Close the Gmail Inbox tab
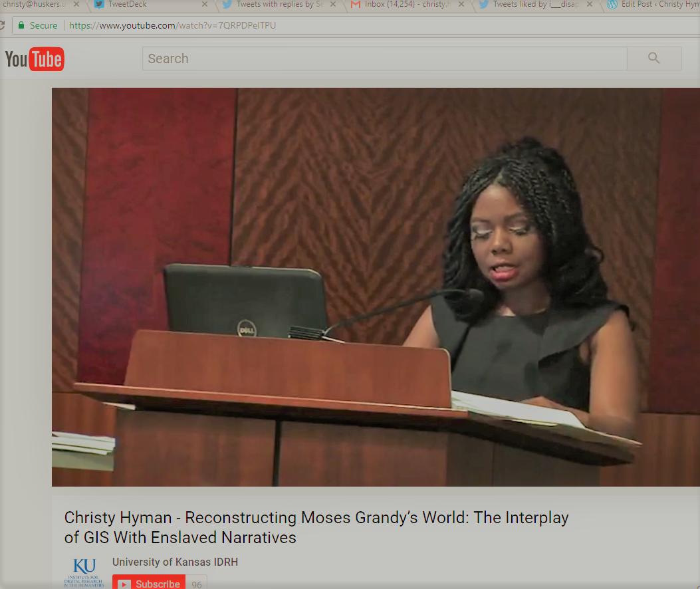 coord(461,4)
